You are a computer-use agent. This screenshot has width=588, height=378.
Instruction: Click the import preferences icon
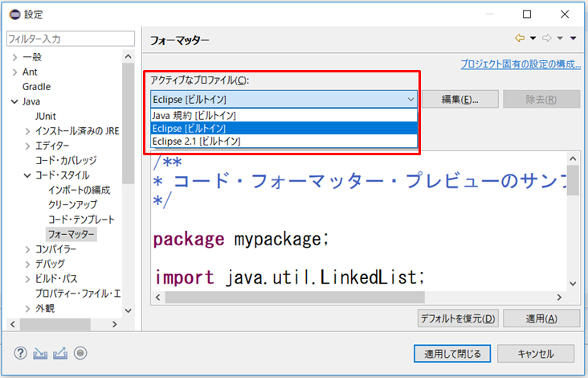coord(41,353)
